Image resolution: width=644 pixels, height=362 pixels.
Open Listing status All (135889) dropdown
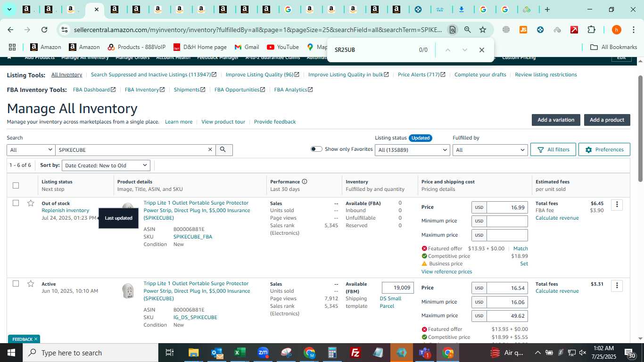[x=413, y=150]
